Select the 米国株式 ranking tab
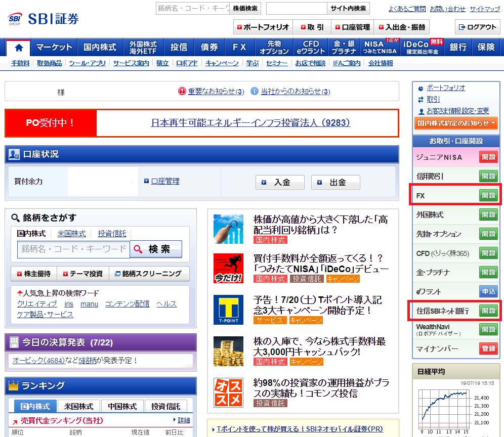The image size is (504, 437). pos(78,407)
